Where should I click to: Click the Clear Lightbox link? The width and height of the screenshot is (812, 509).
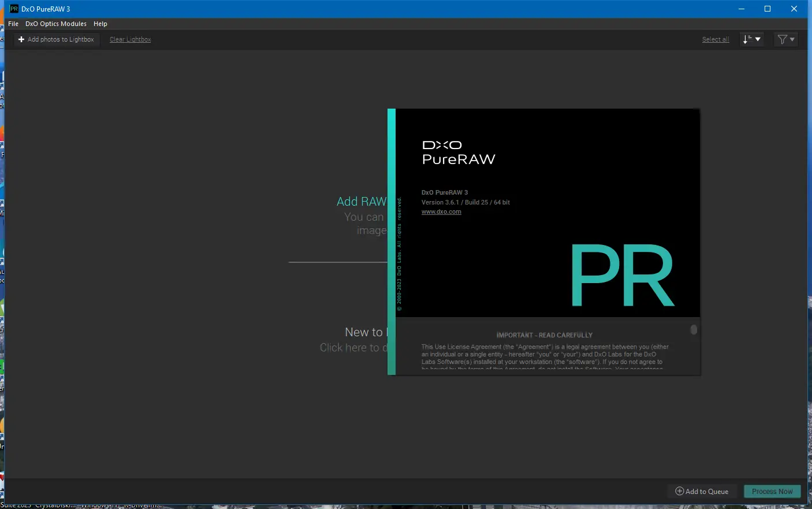(131, 39)
